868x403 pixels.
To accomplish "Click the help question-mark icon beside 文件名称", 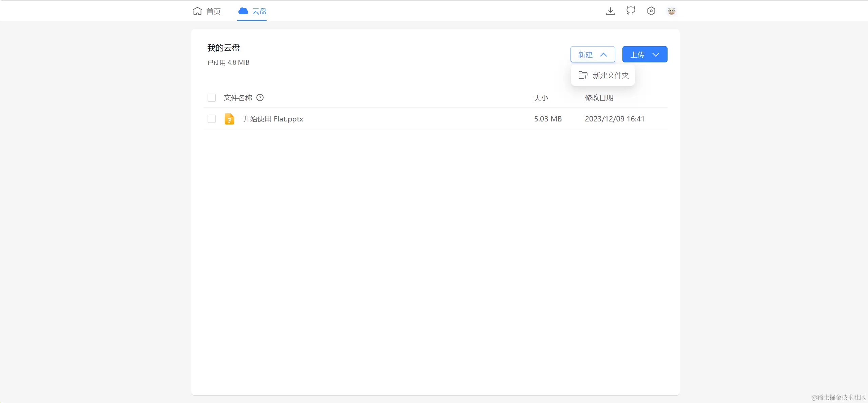I will point(259,98).
